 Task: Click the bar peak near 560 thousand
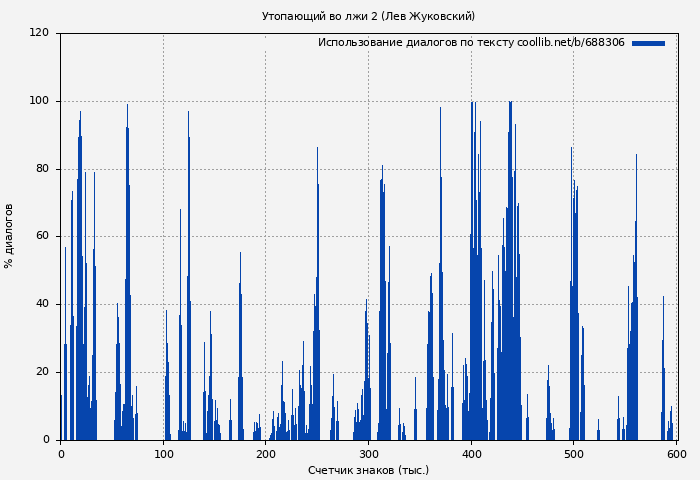(636, 157)
